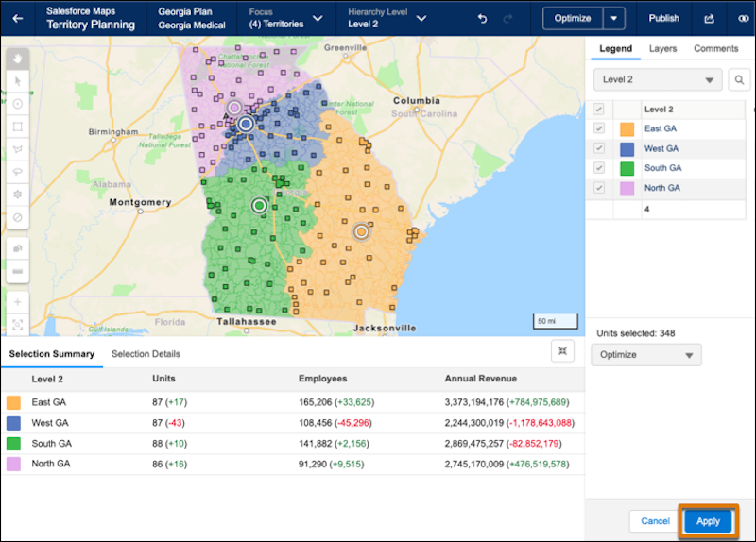756x542 pixels.
Task: Switch to the Legend tab
Action: (615, 49)
